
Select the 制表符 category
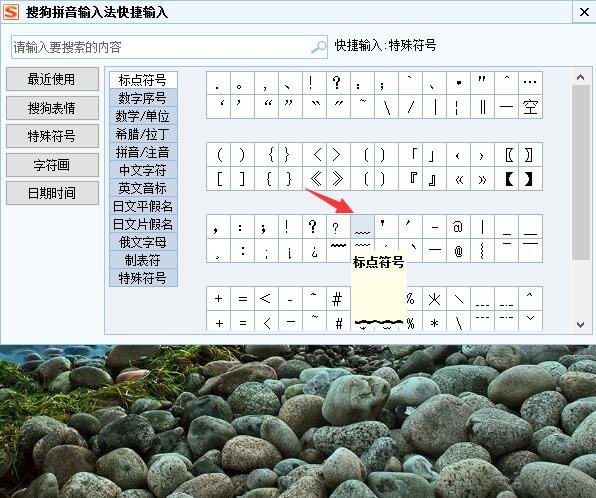pos(143,260)
